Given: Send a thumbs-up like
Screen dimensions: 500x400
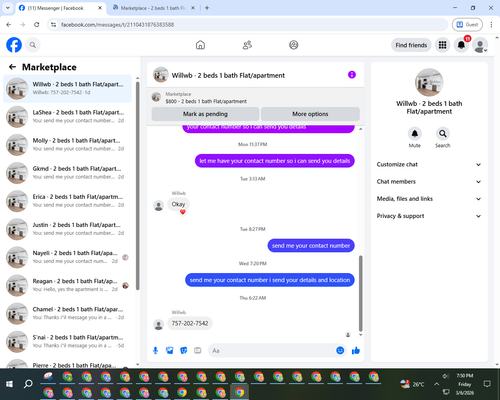Looking at the screenshot, I should (356, 350).
